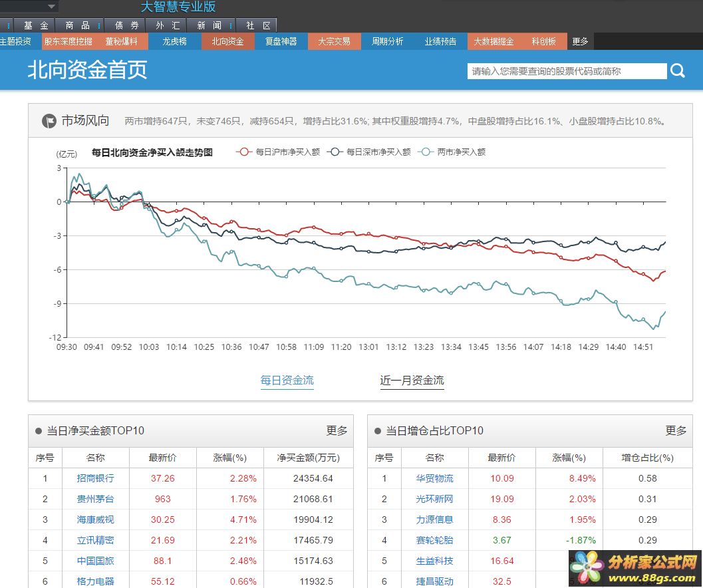Switch to the 大宗交易 tab
This screenshot has width=703, height=588.
334,41
